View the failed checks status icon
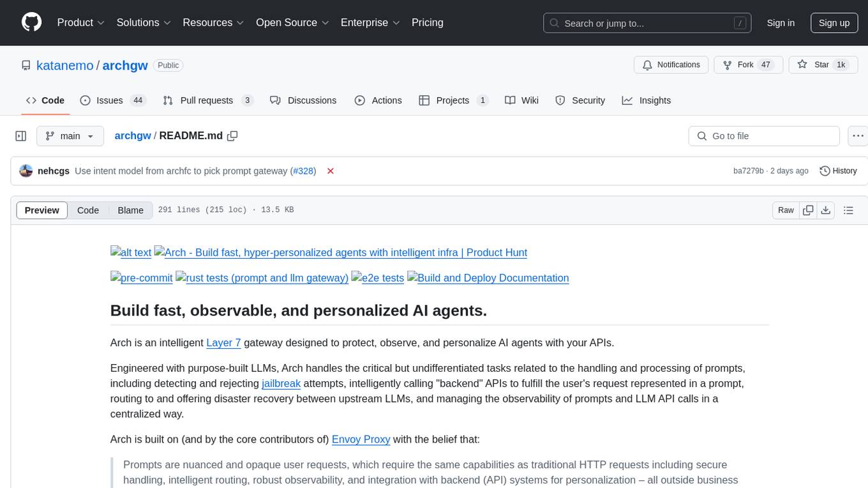868x488 pixels. click(x=331, y=171)
